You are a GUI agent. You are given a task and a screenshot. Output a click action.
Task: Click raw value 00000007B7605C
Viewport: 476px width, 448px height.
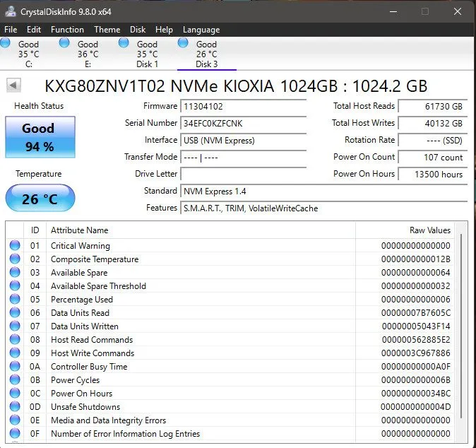(416, 312)
